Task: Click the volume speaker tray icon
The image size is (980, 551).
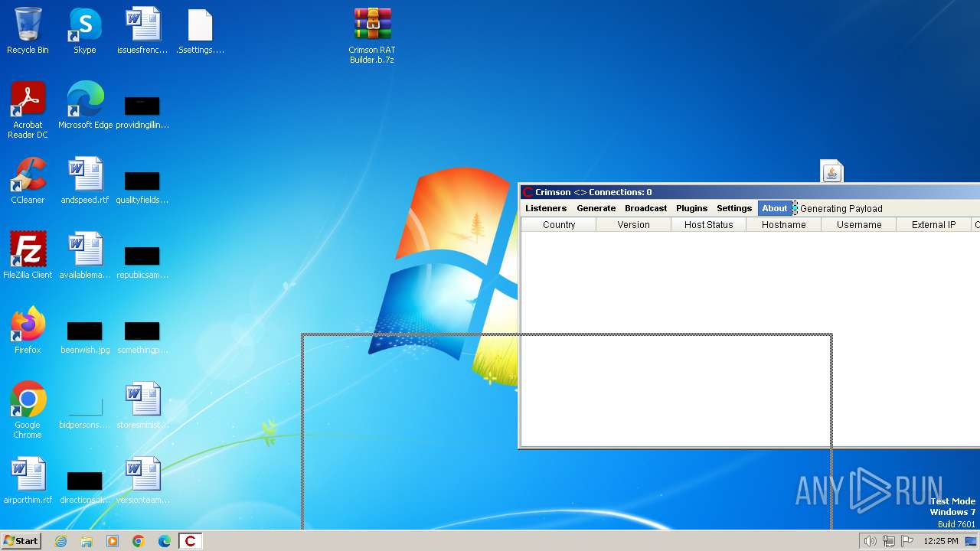Action: [x=870, y=541]
